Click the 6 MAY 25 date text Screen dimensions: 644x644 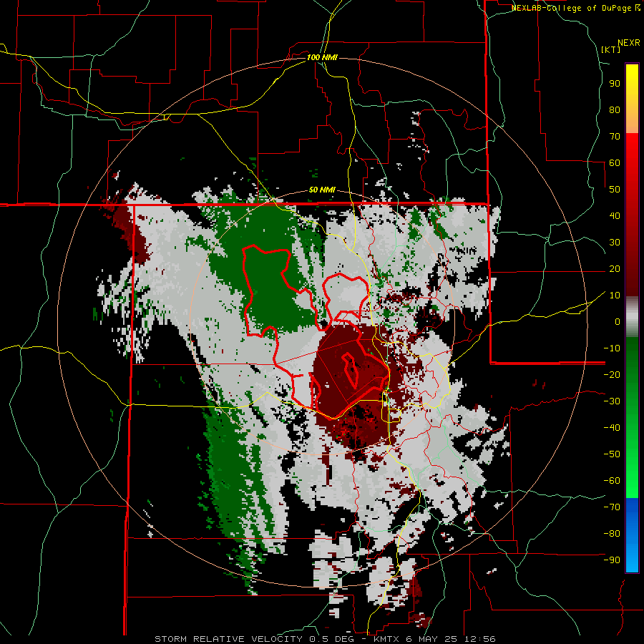434,639
